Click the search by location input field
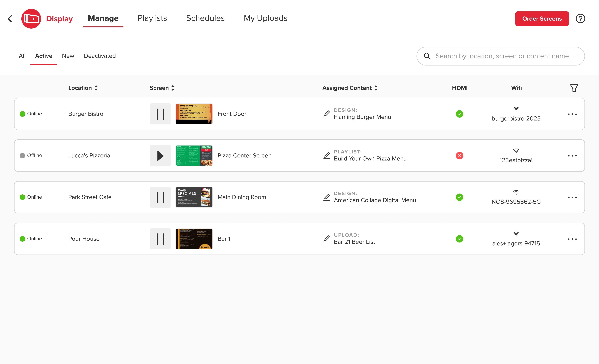This screenshot has width=599, height=364. (502, 56)
